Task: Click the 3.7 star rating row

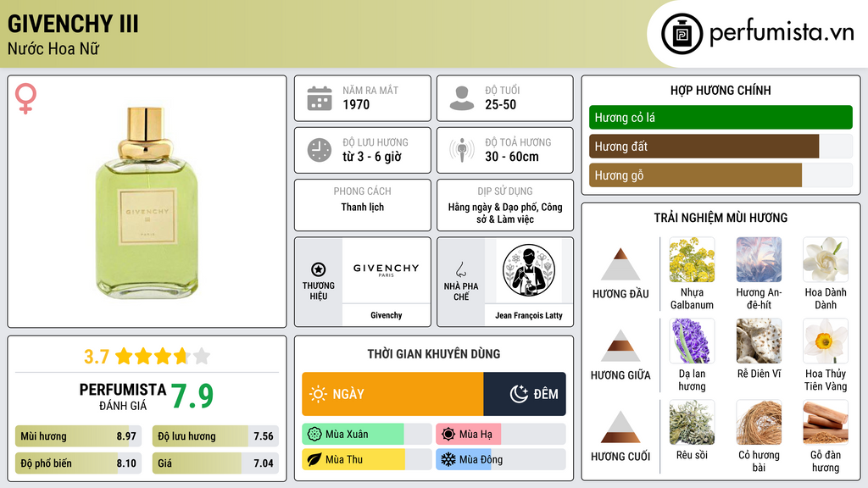Action: point(147,357)
